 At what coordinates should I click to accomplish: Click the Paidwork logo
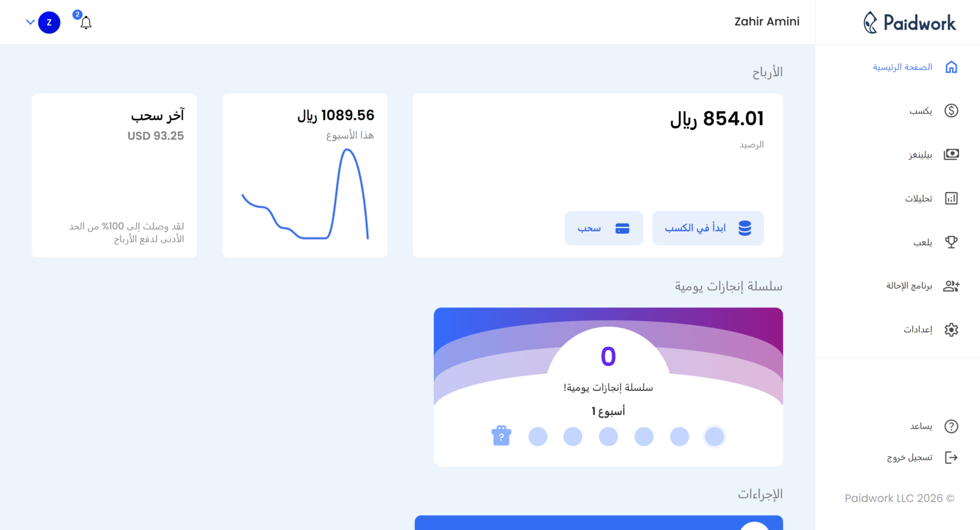point(910,23)
